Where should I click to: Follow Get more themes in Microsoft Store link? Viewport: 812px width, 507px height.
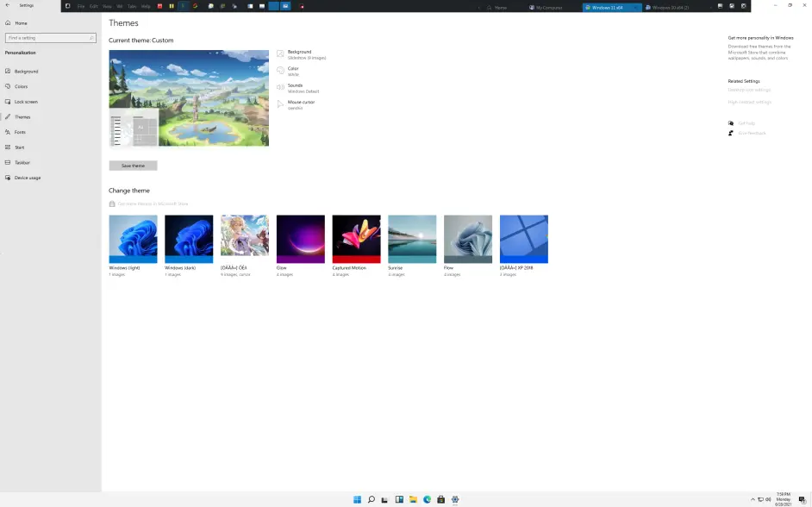(148, 204)
